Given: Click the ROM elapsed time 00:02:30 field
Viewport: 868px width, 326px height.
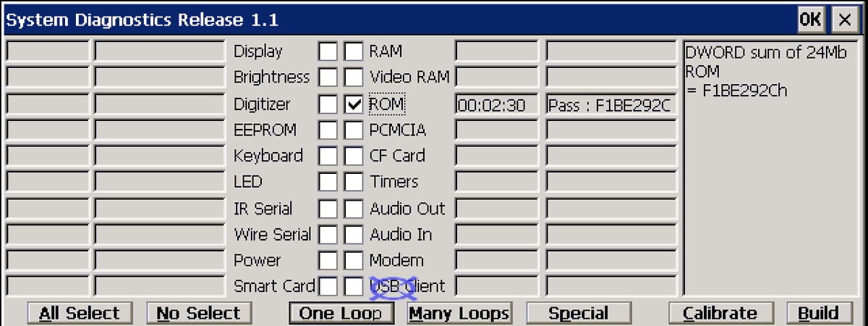Looking at the screenshot, I should coord(497,104).
